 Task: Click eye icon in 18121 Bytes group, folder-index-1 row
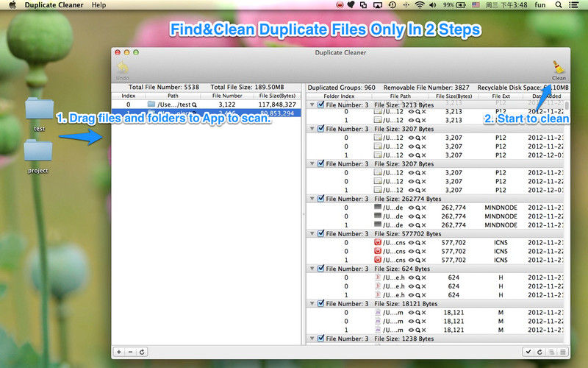tap(411, 330)
